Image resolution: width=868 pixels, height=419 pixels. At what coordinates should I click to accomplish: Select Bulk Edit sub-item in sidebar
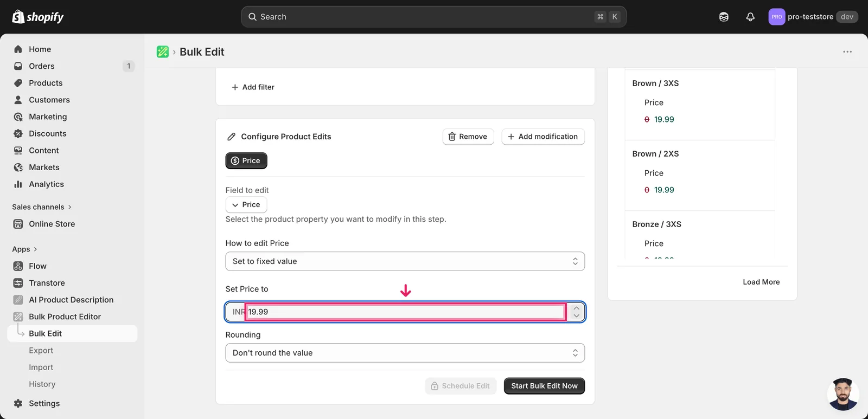[x=72, y=333]
